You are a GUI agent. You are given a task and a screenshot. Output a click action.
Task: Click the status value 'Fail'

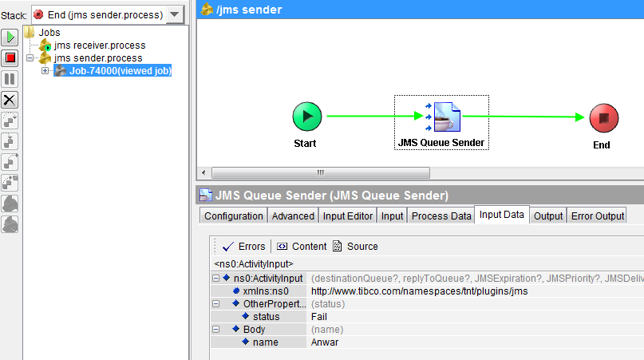319,317
